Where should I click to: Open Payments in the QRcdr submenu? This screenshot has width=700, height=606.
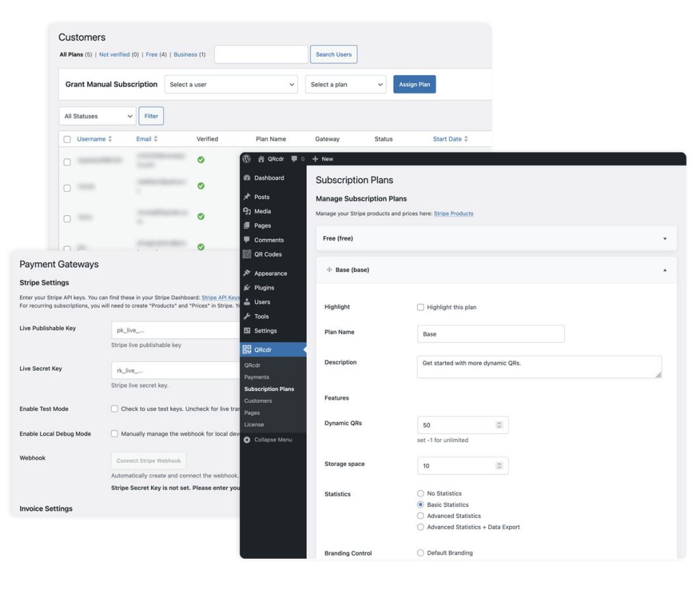tap(256, 377)
